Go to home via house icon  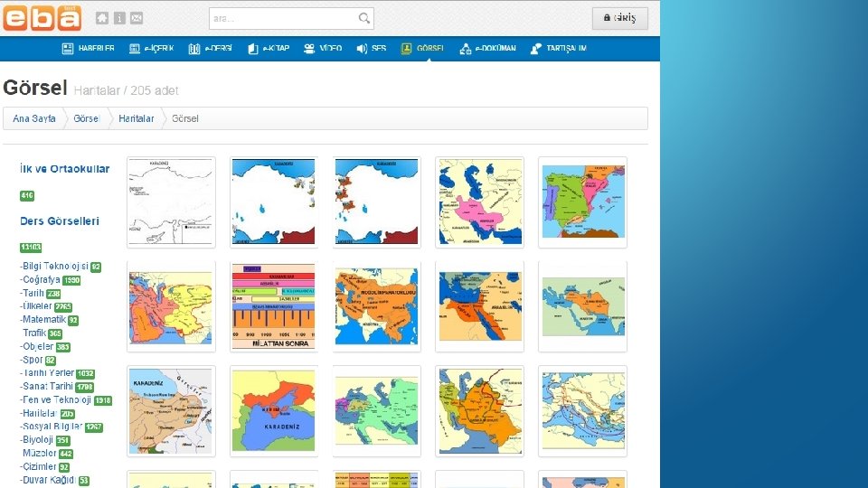click(102, 18)
